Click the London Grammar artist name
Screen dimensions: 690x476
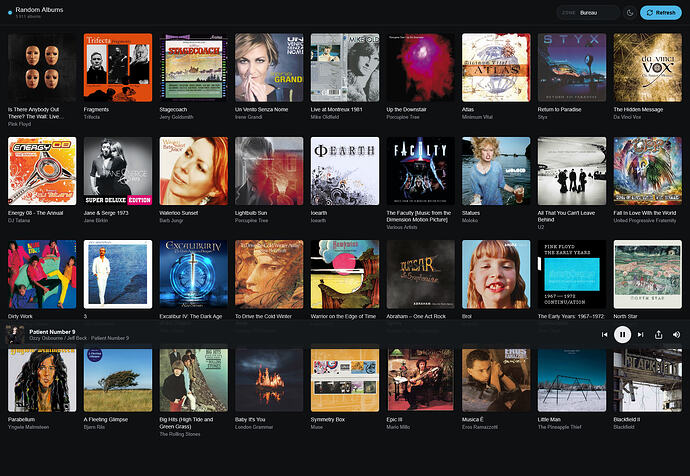(x=254, y=427)
